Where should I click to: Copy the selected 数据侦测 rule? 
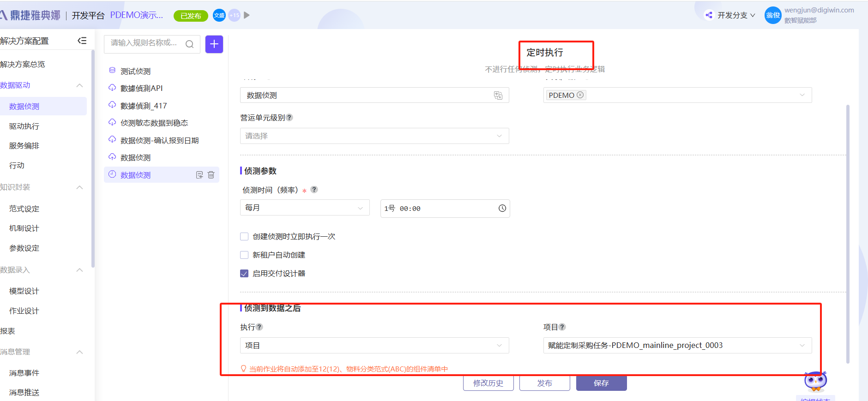click(x=199, y=175)
